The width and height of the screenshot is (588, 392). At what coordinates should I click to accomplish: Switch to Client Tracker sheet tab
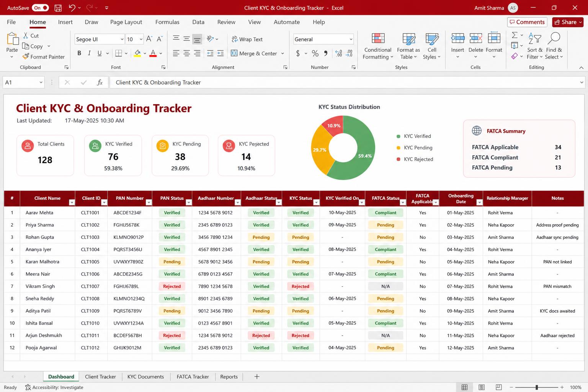[100, 377]
